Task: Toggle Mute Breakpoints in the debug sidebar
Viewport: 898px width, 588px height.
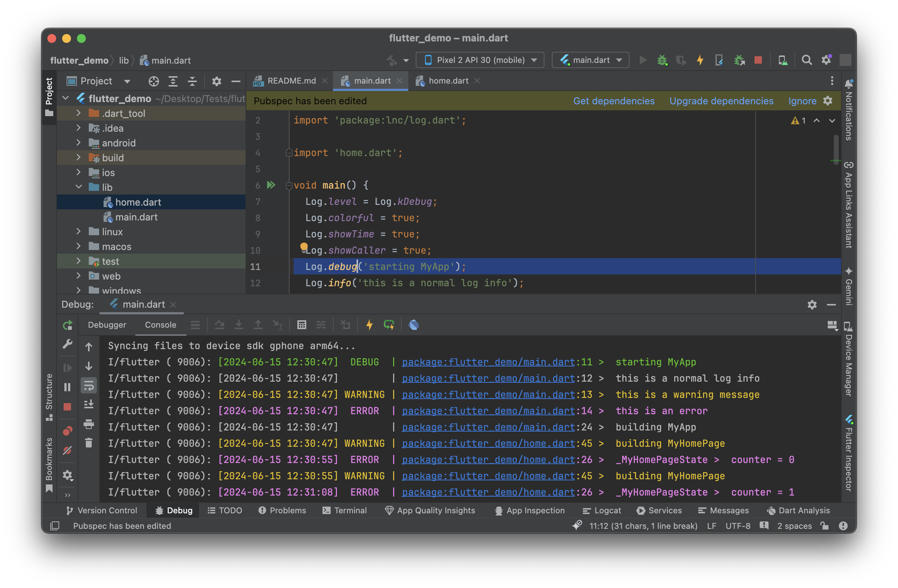Action: click(68, 450)
